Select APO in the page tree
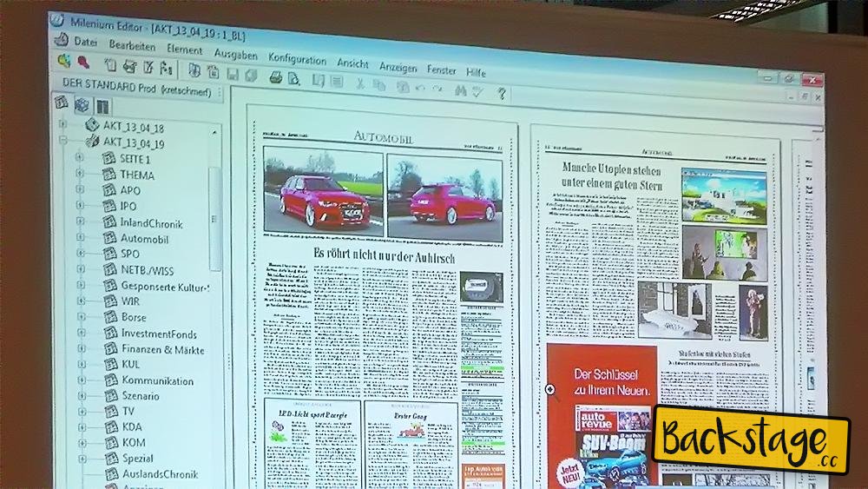Image resolution: width=868 pixels, height=489 pixels. pos(130,190)
